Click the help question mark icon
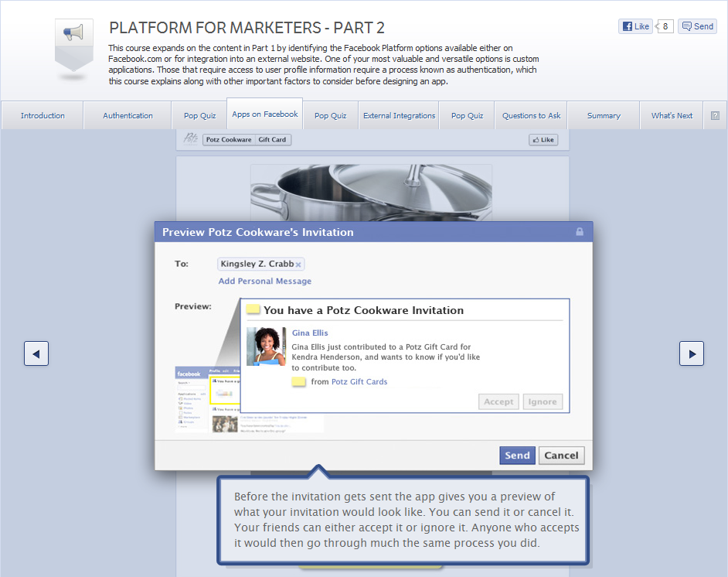This screenshot has width=728, height=577. click(x=715, y=116)
